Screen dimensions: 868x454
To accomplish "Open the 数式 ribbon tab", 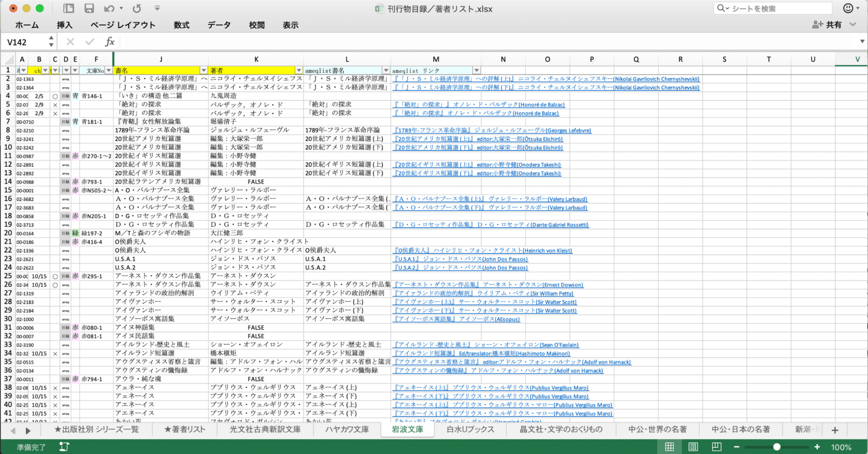I will click(x=182, y=25).
